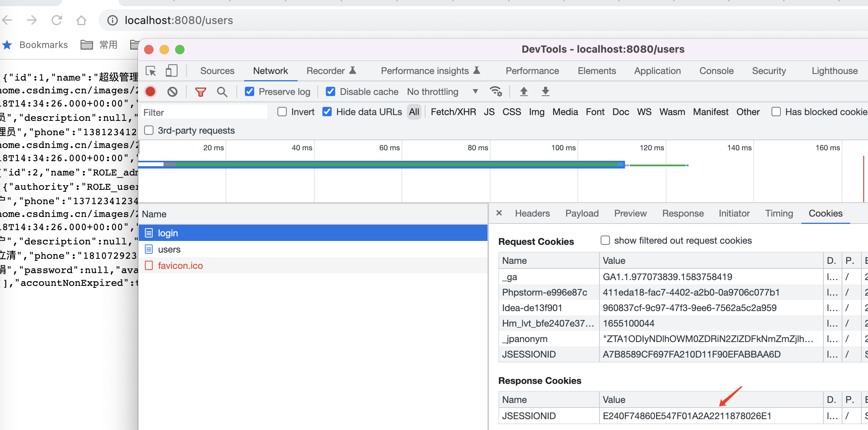Switch to the Network panel
868x430 pixels.
(x=270, y=71)
